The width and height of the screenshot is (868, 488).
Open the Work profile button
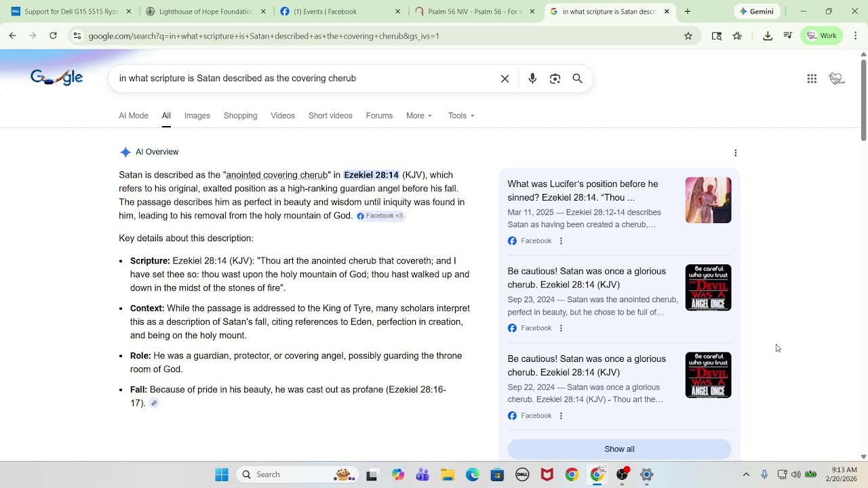click(x=822, y=36)
